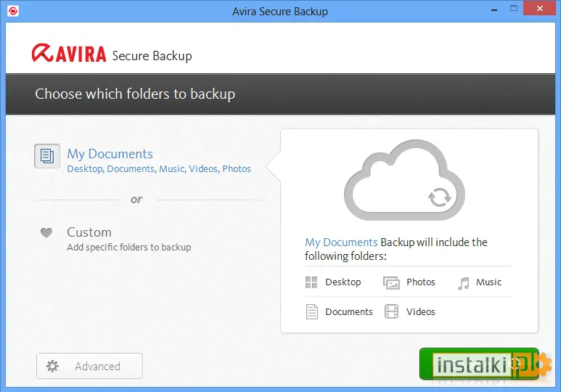Click the Photos folder label

pos(421,282)
